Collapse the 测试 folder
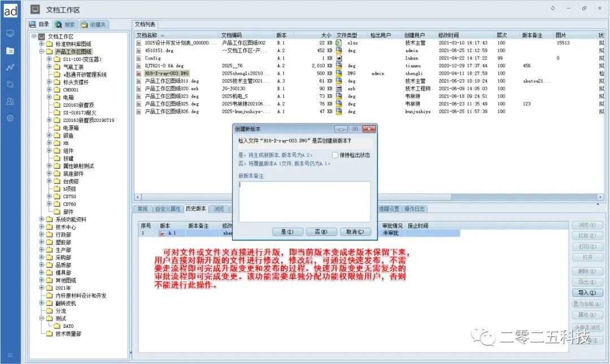The width and height of the screenshot is (610, 364). click(x=42, y=318)
